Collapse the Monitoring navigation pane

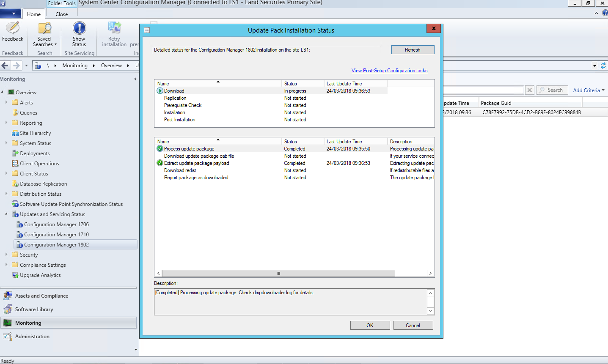[135, 79]
